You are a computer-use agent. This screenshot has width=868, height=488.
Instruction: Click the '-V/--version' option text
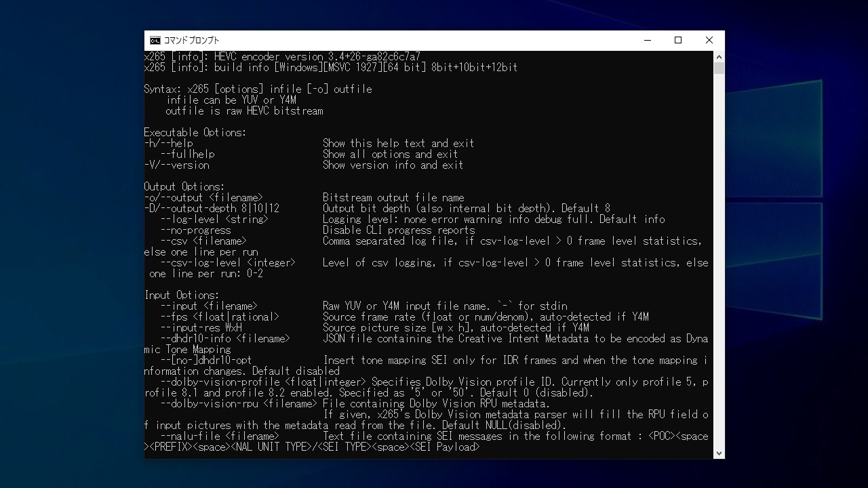tap(177, 165)
